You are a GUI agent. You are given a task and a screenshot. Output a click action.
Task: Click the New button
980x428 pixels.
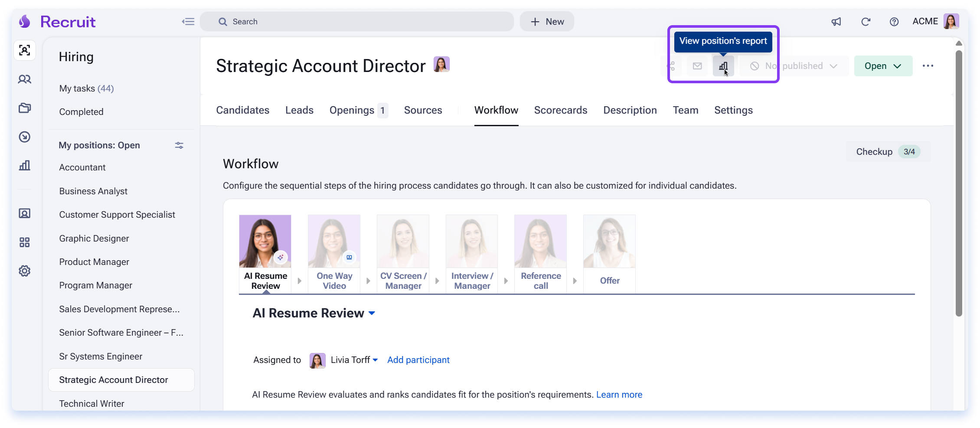pos(547,22)
